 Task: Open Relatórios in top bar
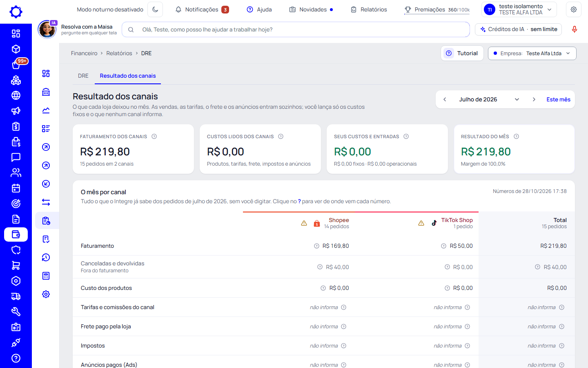pyautogui.click(x=369, y=9)
